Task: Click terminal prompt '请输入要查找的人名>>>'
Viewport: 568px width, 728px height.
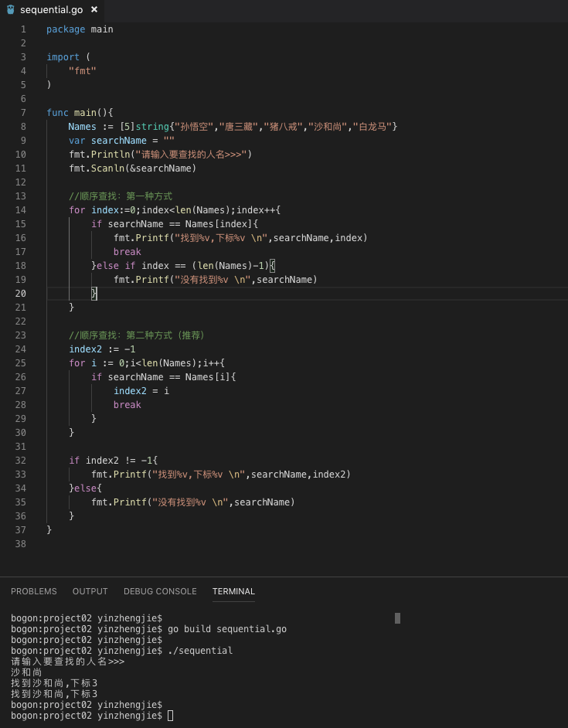Action: click(68, 662)
